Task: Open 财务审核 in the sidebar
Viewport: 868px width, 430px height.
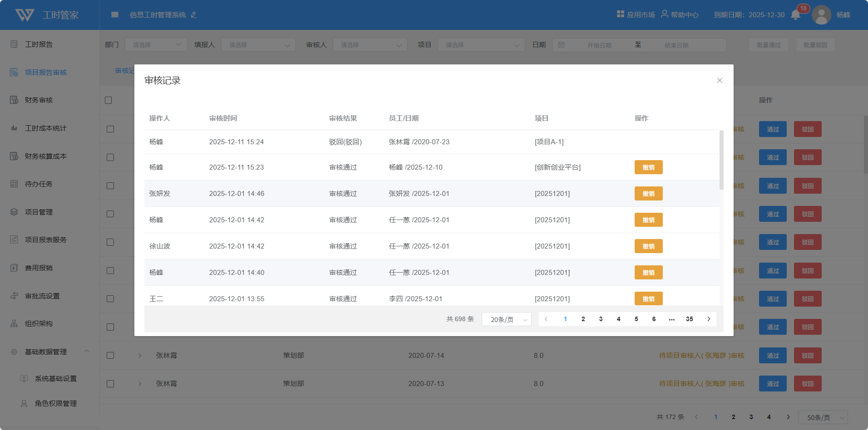Action: [39, 100]
